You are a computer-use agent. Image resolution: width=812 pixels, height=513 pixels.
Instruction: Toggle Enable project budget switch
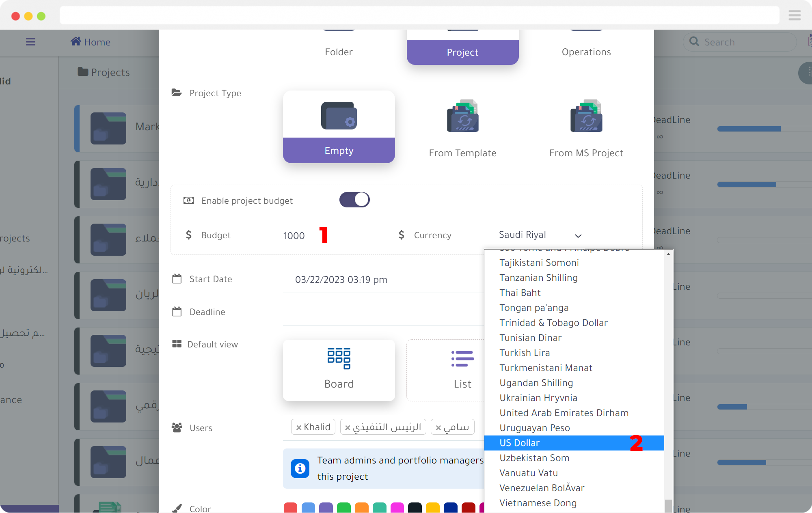(x=354, y=200)
